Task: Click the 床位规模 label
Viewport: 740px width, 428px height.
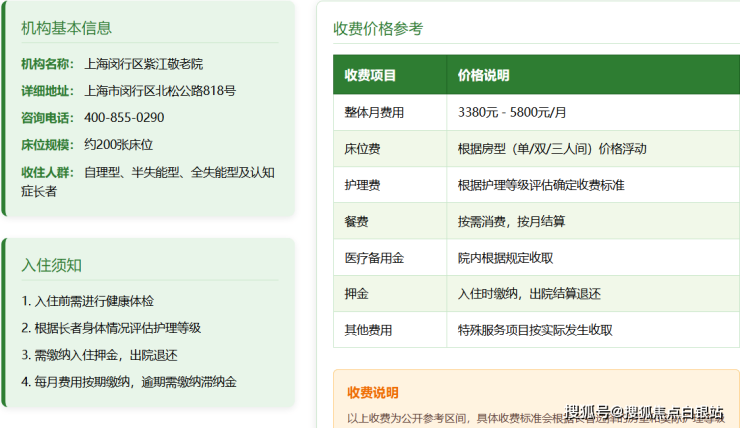Action: 47,144
